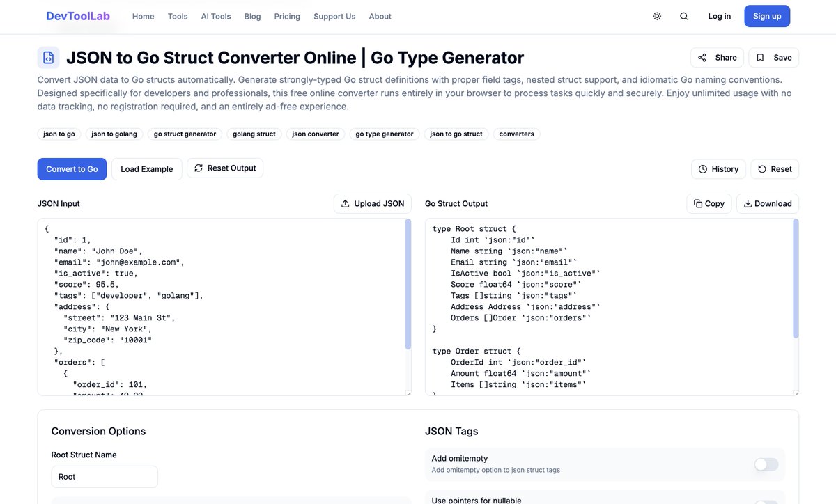The image size is (836, 504).
Task: Enable the Add omitempty toggle
Action: tap(766, 464)
